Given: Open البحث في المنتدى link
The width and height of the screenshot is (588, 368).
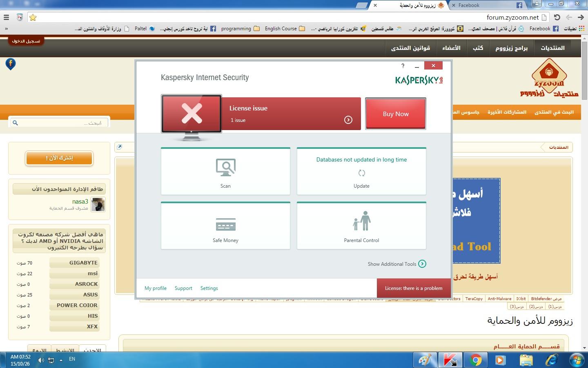Looking at the screenshot, I should coord(554,112).
